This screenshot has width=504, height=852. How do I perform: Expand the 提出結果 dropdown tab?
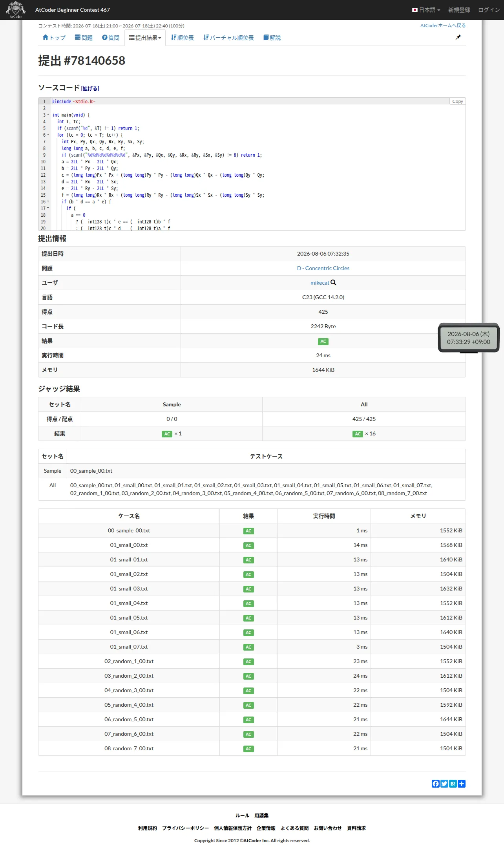[x=145, y=38]
